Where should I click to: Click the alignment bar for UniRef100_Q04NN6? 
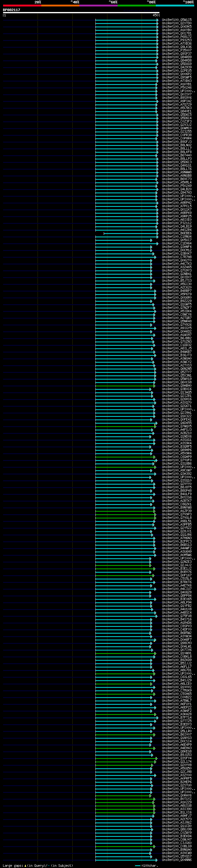[x=126, y=860]
